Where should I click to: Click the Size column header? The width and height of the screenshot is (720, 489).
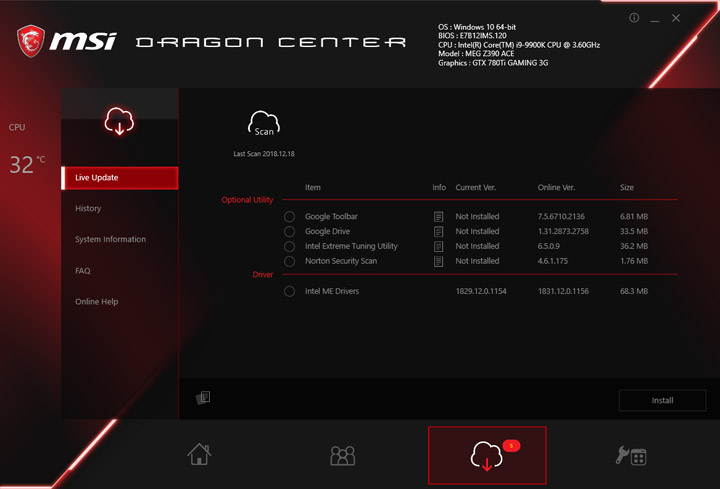(x=627, y=187)
